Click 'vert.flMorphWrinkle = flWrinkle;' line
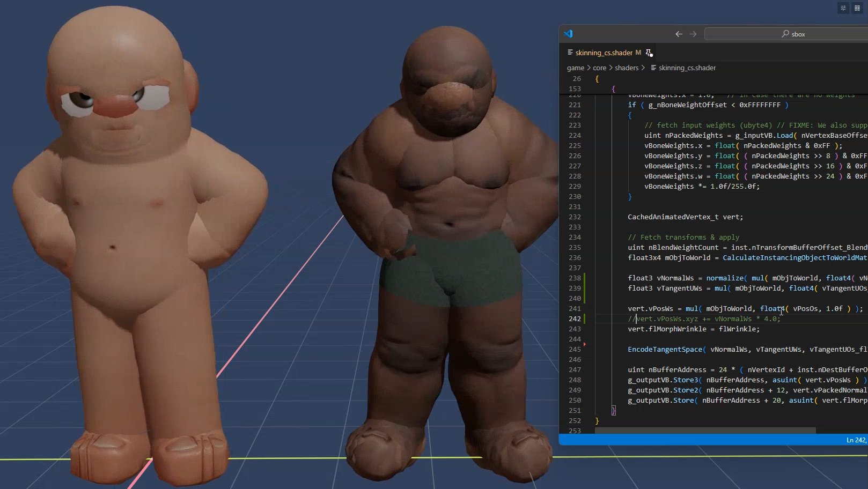The width and height of the screenshot is (868, 489). tap(694, 329)
